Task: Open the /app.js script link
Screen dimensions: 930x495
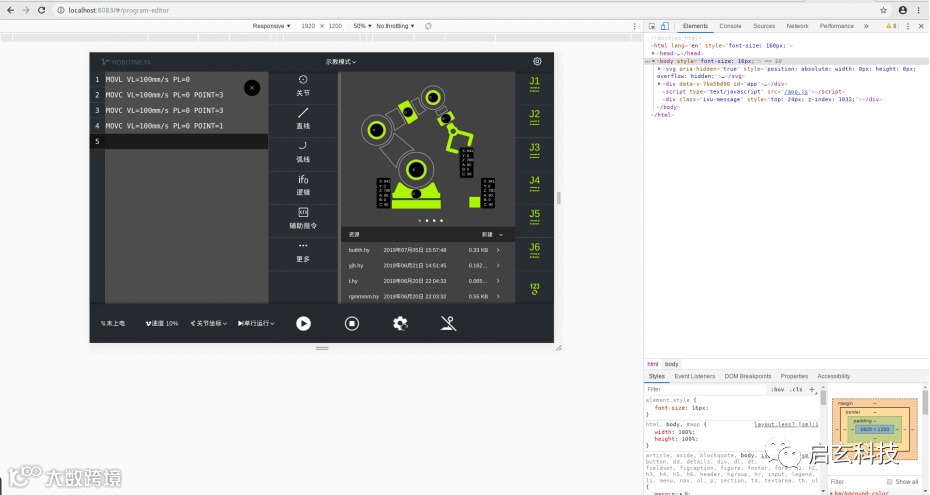Action: [x=796, y=92]
